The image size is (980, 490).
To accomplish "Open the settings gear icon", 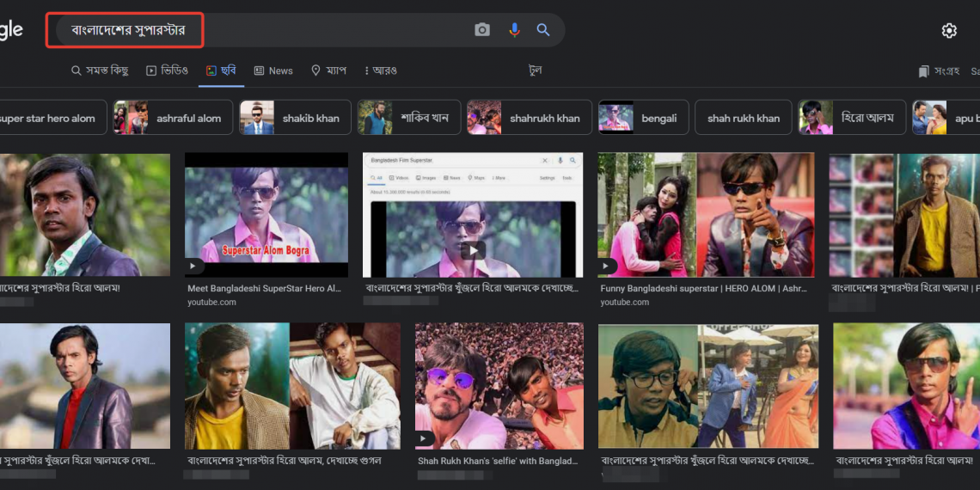I will (949, 31).
